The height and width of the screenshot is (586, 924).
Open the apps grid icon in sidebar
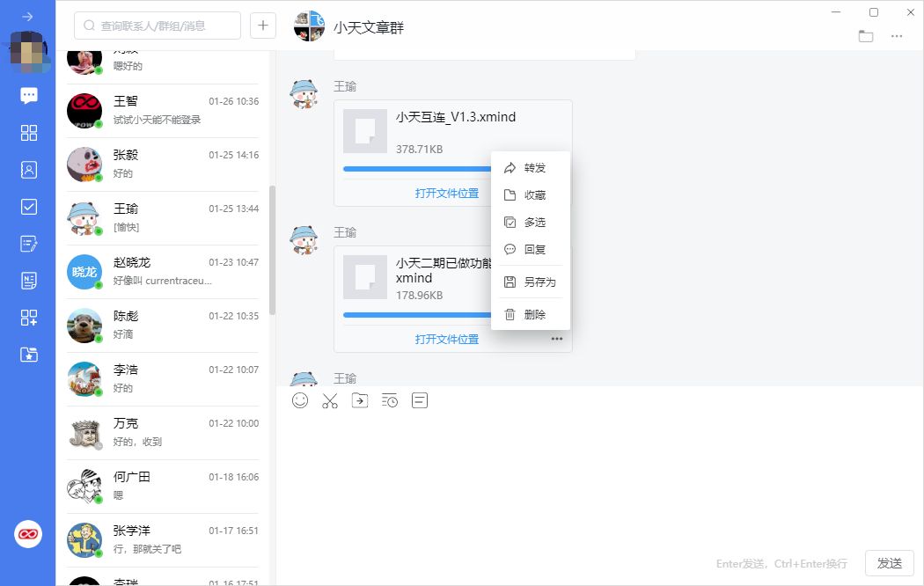29,133
